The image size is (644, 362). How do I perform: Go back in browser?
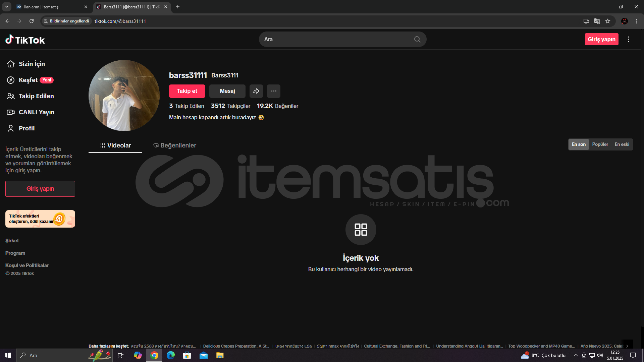point(7,21)
